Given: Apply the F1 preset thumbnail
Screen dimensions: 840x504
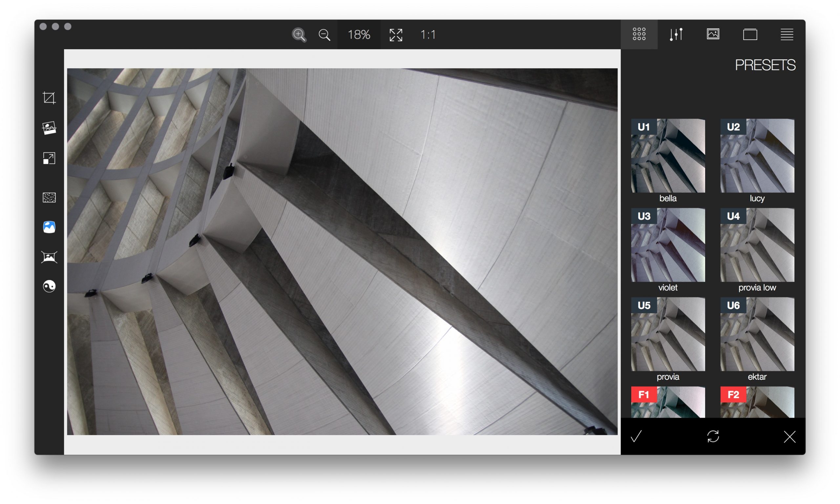Looking at the screenshot, I should coord(668,402).
